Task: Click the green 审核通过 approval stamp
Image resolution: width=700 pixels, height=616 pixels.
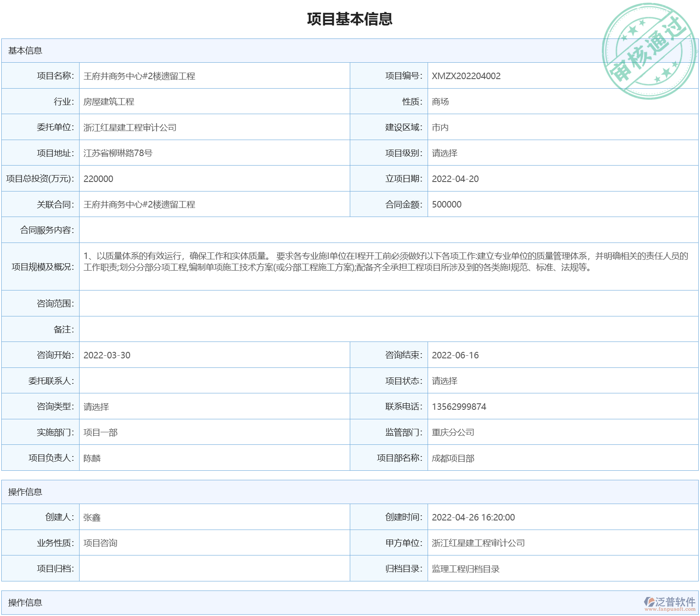Action: tap(649, 51)
